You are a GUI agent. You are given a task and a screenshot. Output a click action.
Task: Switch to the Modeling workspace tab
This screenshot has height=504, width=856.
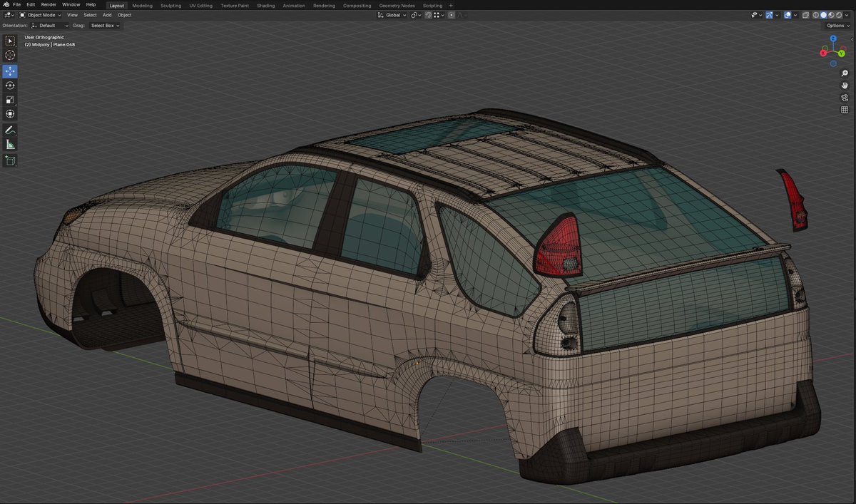coord(142,5)
